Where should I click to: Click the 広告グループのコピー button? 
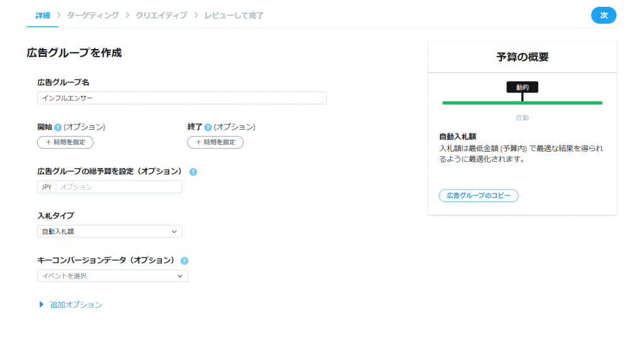[x=479, y=196]
